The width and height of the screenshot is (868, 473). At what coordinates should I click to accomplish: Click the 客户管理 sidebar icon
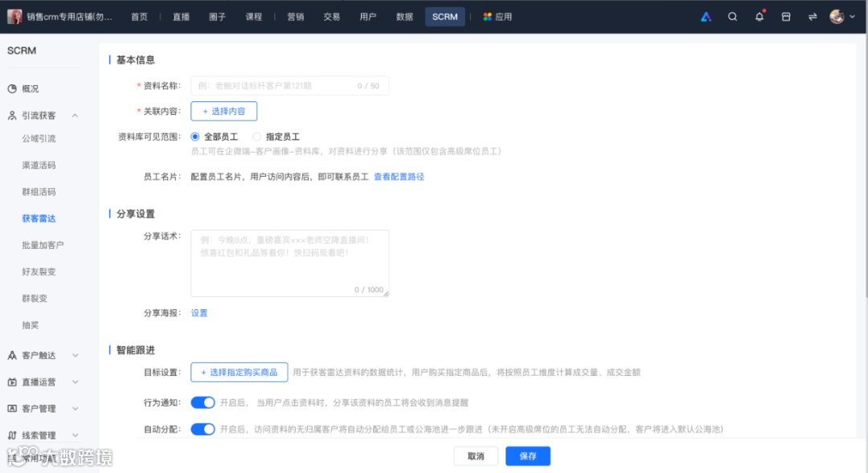click(12, 408)
